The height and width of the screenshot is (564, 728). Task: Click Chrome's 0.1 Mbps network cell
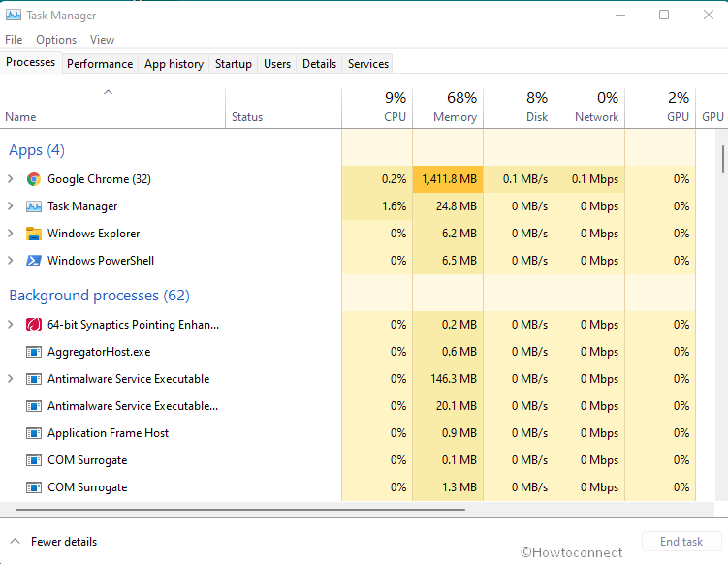(589, 179)
